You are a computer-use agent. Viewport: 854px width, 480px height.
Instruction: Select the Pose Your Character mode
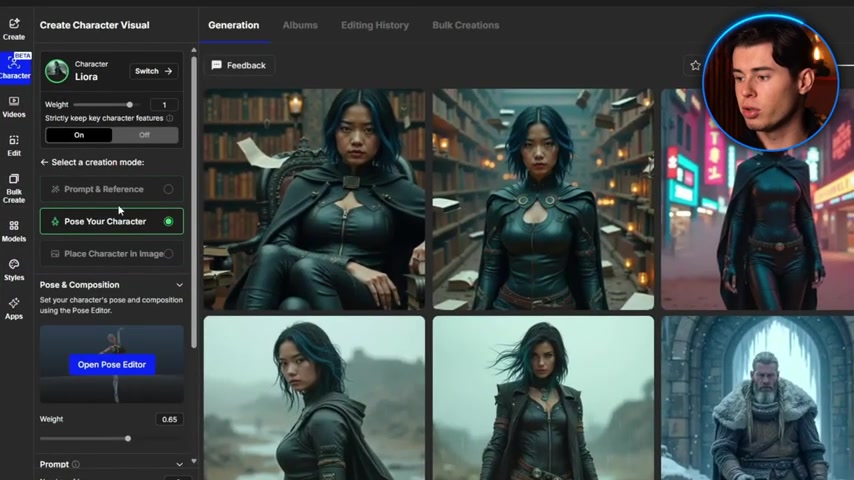(x=112, y=221)
